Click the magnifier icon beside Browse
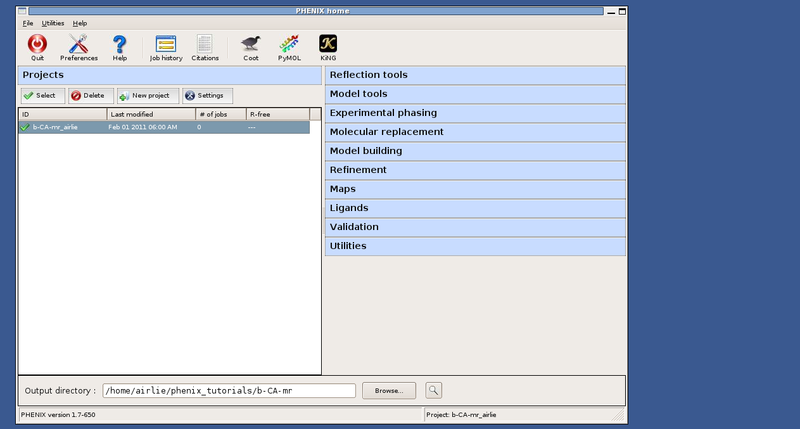 (x=434, y=391)
